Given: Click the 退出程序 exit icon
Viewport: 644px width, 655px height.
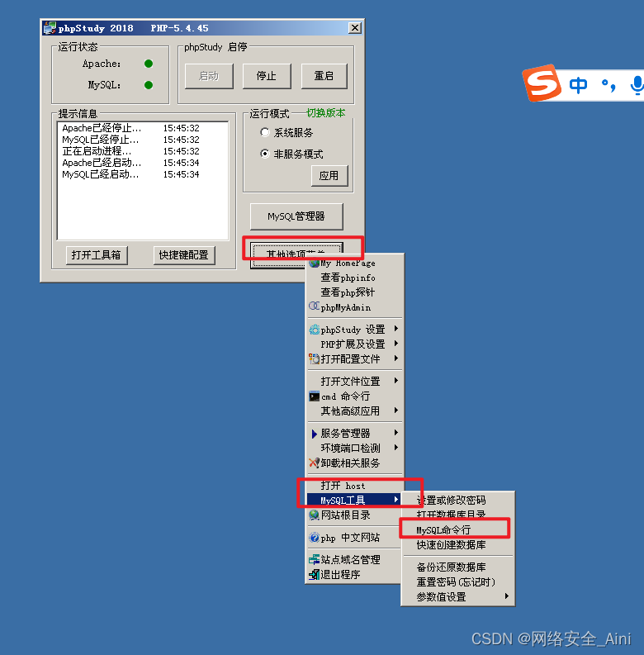Looking at the screenshot, I should click(314, 575).
